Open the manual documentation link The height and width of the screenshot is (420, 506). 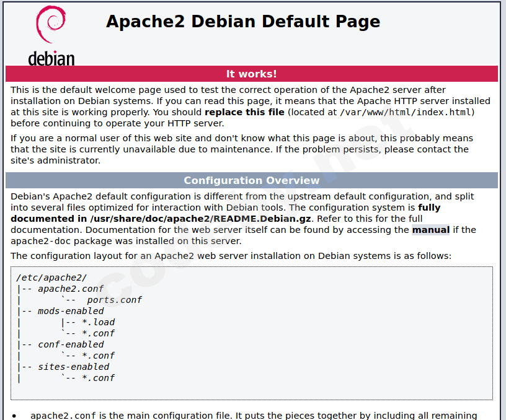(431, 230)
